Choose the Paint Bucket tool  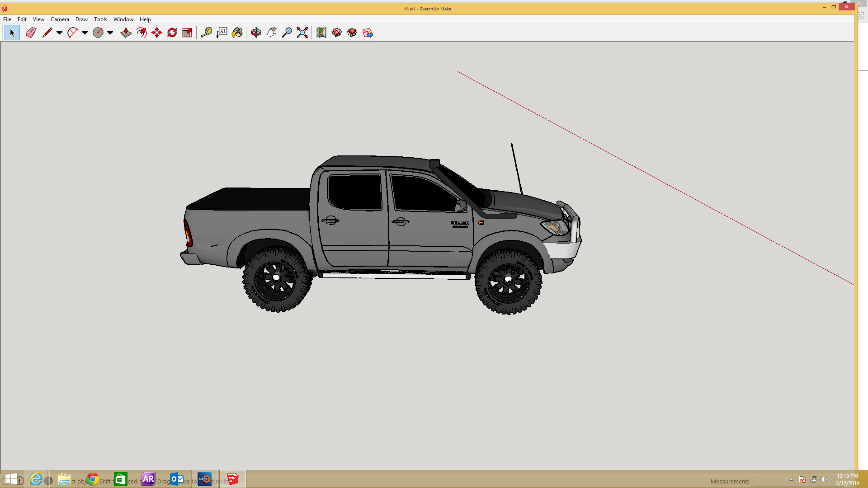click(237, 33)
